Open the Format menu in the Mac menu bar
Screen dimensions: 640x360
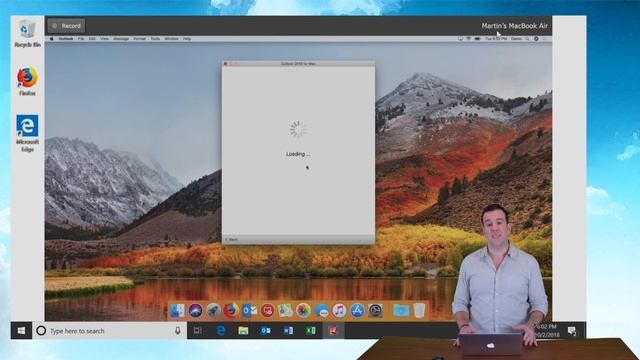[x=140, y=39]
